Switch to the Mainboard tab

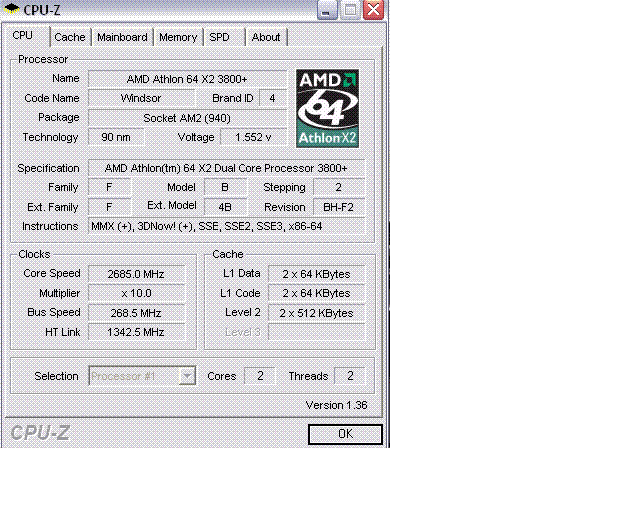click(x=122, y=37)
